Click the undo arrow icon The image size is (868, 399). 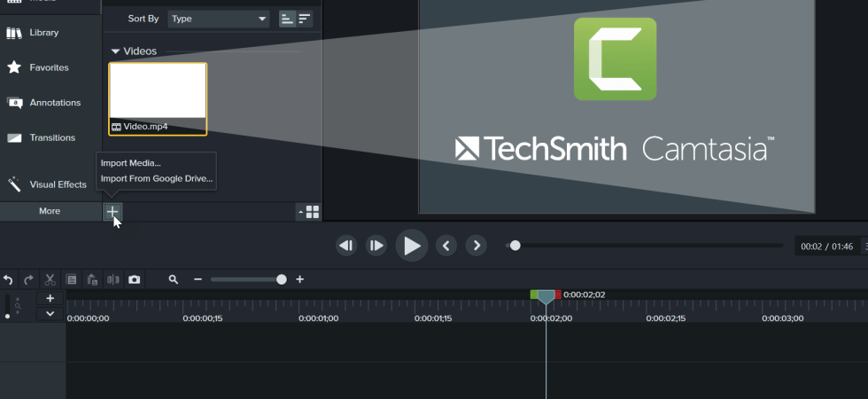click(x=8, y=280)
